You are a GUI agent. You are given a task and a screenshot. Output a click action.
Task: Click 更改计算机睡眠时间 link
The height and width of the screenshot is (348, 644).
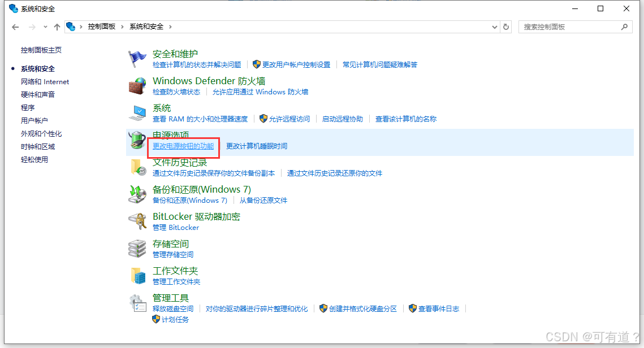click(257, 146)
